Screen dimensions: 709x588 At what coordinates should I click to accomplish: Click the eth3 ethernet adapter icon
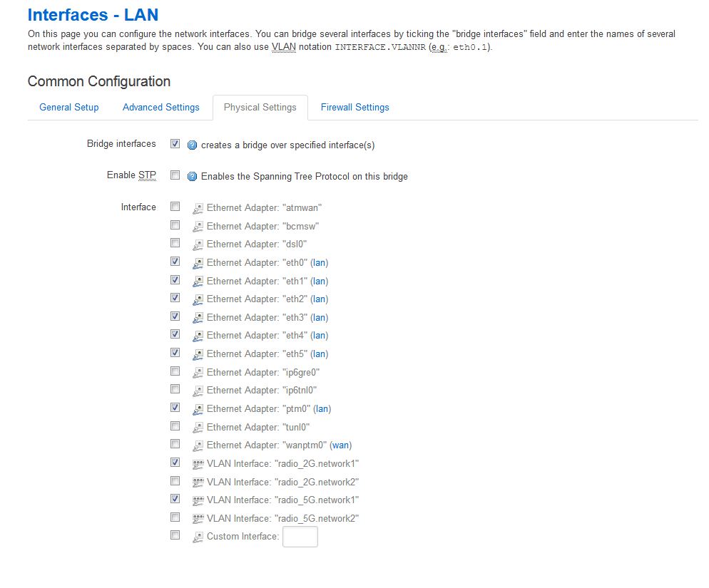click(198, 318)
